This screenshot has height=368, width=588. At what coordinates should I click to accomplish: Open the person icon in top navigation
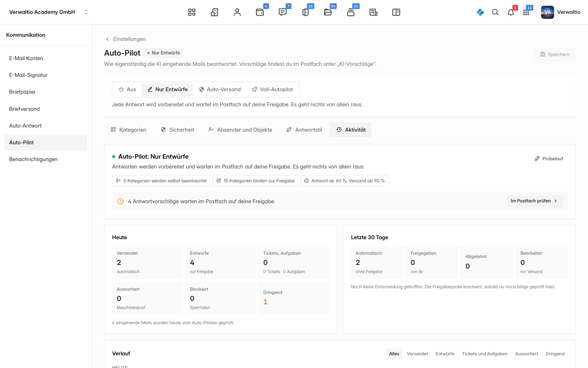237,12
